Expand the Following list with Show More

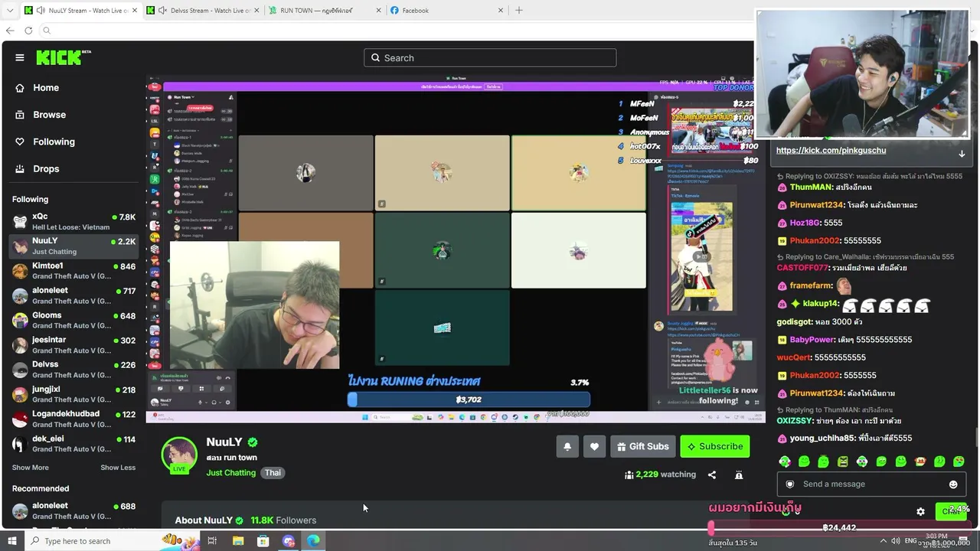click(30, 468)
